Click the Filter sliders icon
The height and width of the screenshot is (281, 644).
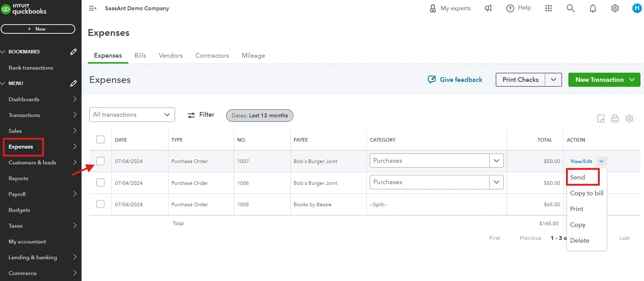(191, 115)
